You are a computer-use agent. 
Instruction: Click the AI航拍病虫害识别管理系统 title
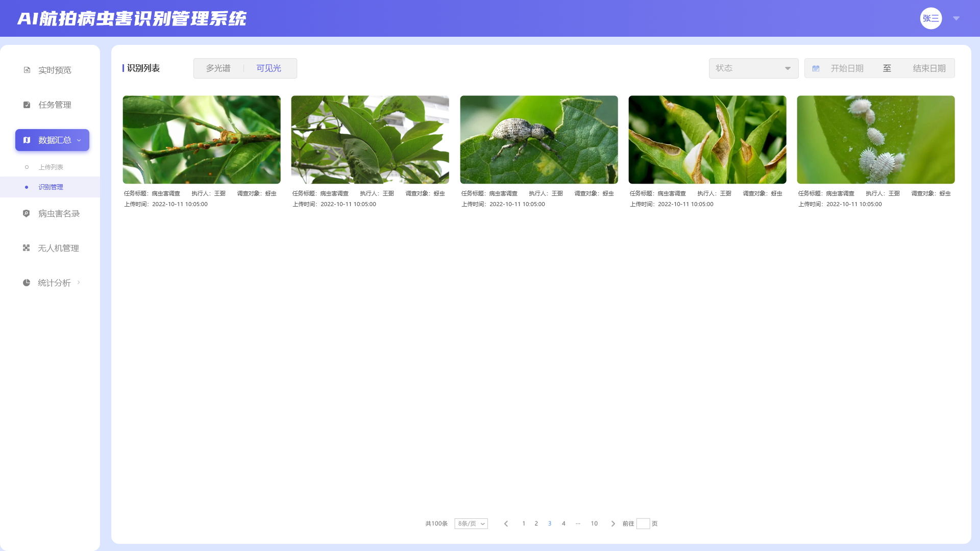132,18
